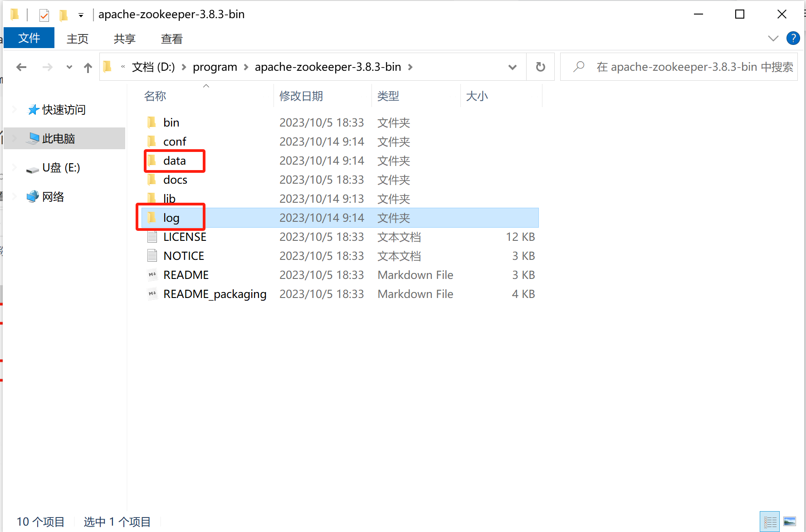Screen dimensions: 806x532
Task: Expand the recent locations arrow next to forward button
Action: click(69, 67)
